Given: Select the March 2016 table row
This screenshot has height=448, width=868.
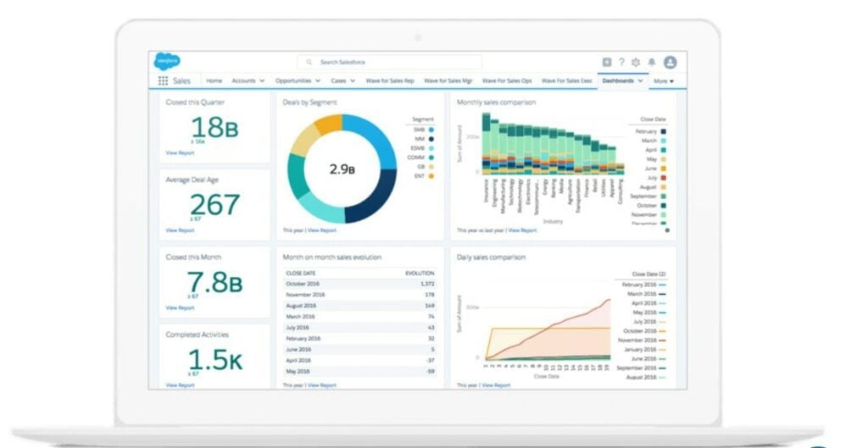Looking at the screenshot, I should [359, 317].
